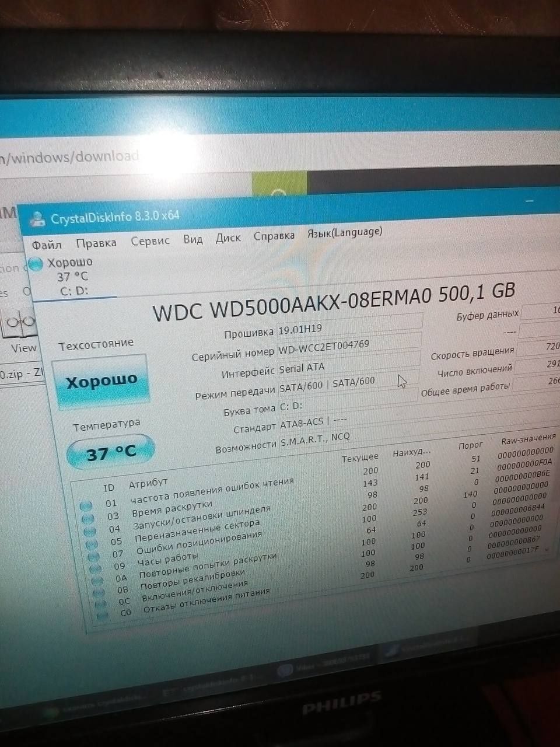Click the browser address bar /windows/download
This screenshot has width=560, height=747.
(70, 157)
